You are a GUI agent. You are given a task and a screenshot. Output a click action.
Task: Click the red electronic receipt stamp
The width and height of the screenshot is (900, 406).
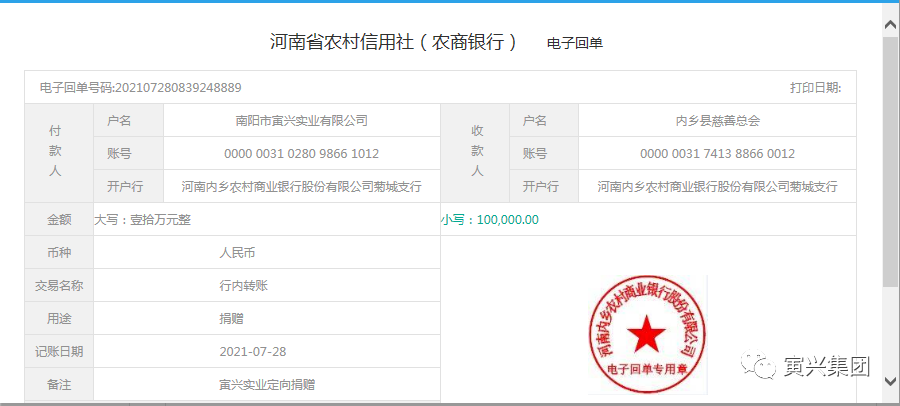646,334
